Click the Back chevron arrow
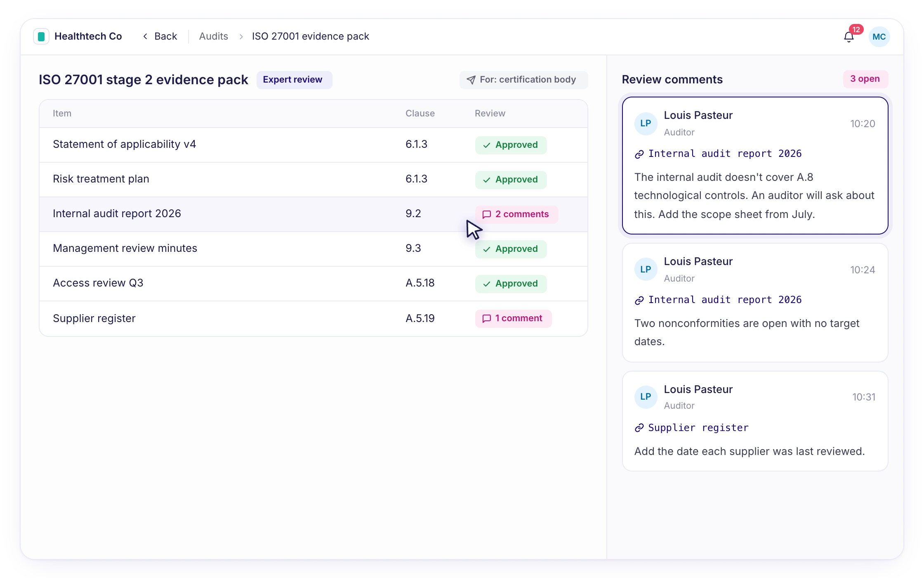 [x=145, y=36]
